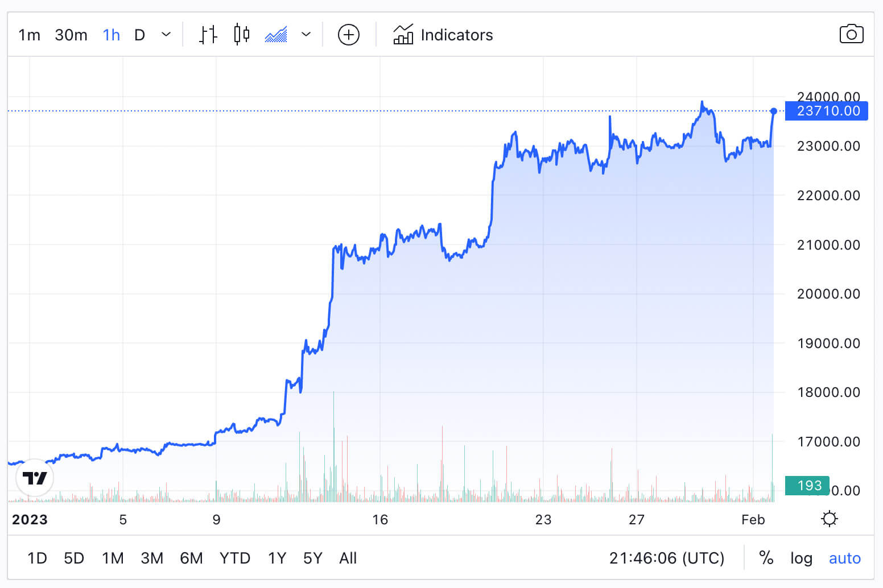Viewport: 883px width, 588px height.
Task: Click the area chart style icon
Action: coord(275,34)
